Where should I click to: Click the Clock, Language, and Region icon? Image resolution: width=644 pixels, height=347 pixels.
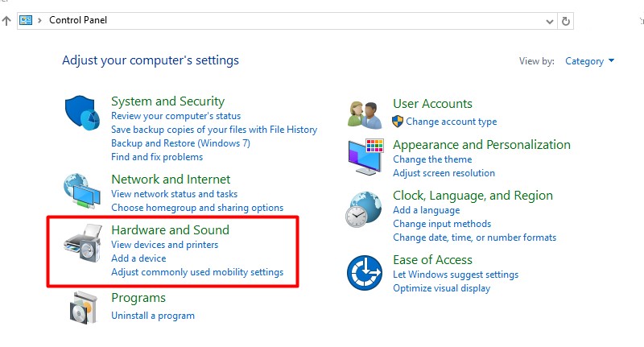pos(365,209)
